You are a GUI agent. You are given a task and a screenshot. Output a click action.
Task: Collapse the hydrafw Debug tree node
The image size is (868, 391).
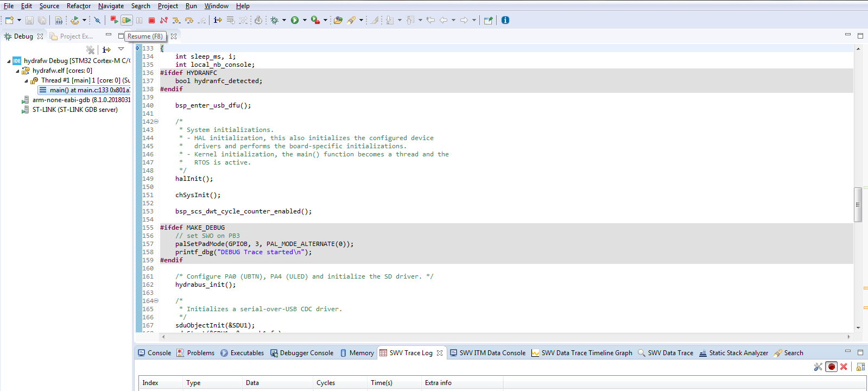[x=9, y=61]
